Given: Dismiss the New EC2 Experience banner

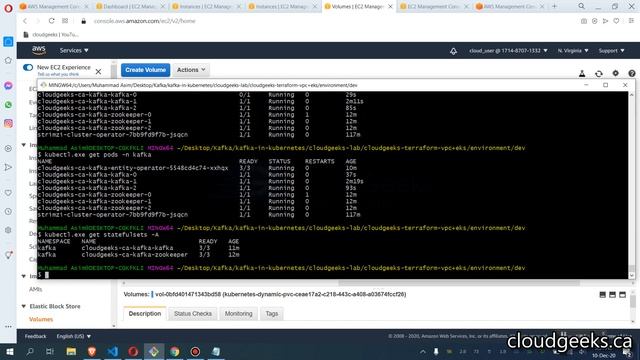Looking at the screenshot, I should [x=98, y=72].
